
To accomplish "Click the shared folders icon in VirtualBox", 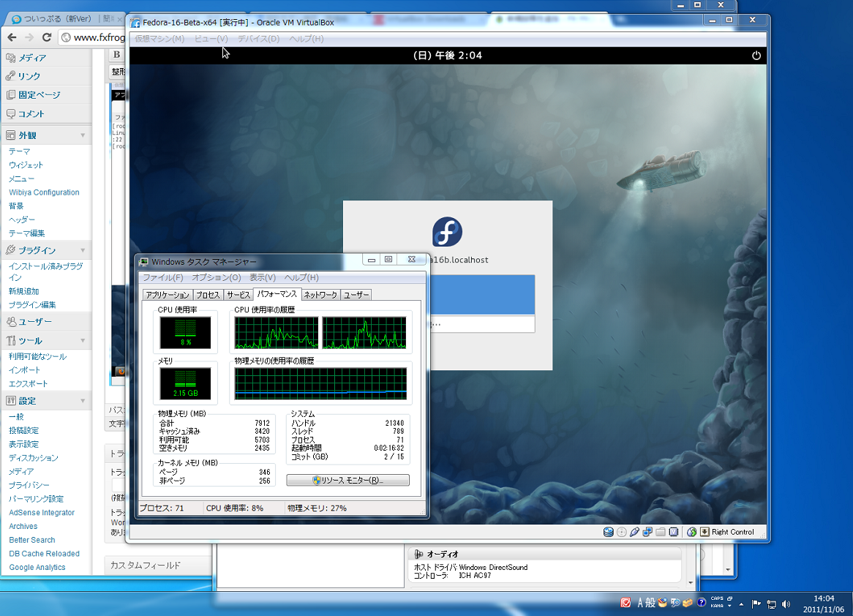I will [660, 532].
